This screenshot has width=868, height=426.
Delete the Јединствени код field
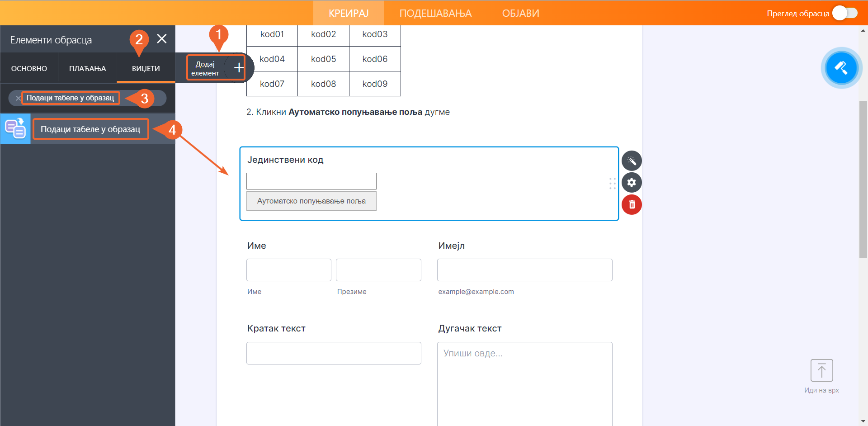pos(632,205)
